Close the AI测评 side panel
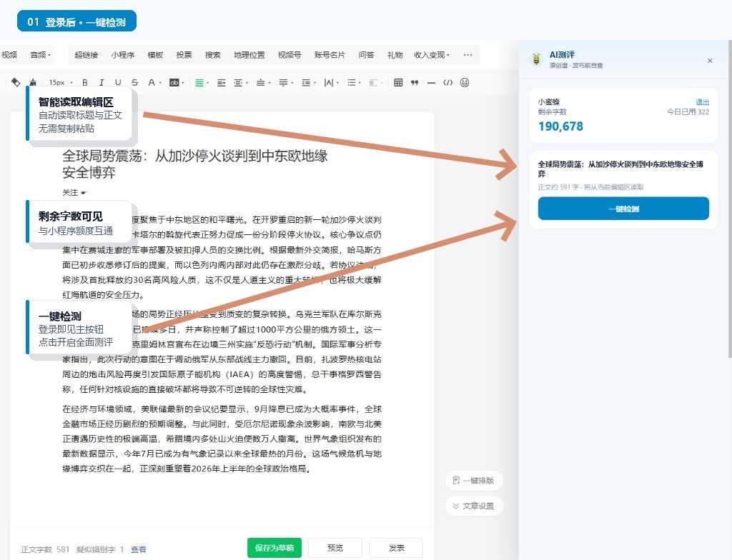The width and height of the screenshot is (732, 560). pos(710,61)
